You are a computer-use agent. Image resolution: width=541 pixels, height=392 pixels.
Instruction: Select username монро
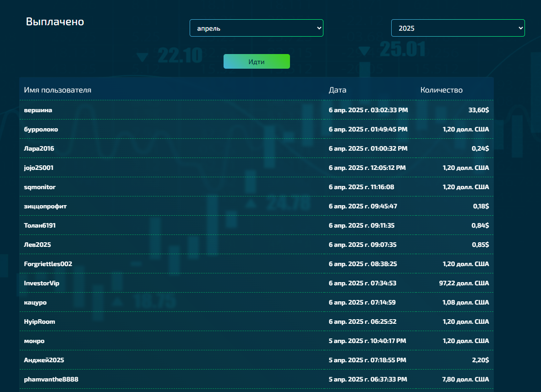pyautogui.click(x=34, y=341)
